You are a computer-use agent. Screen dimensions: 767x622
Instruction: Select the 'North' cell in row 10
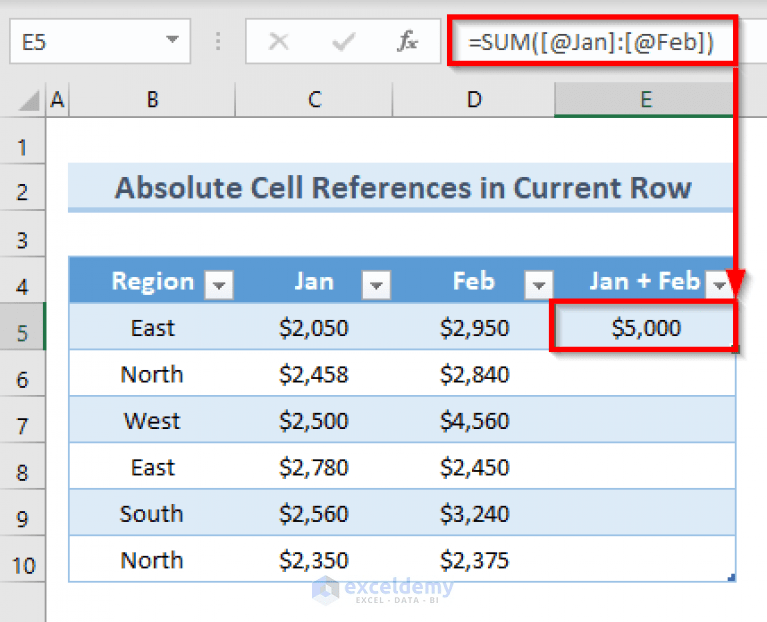click(x=152, y=559)
